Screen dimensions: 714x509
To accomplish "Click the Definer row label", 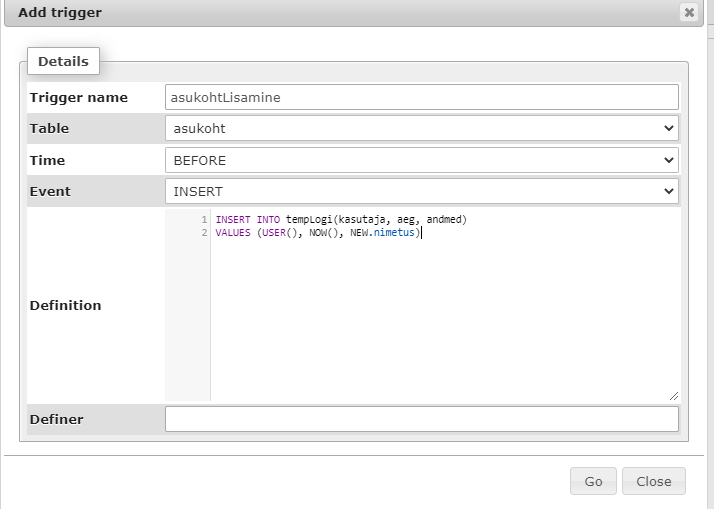I will pyautogui.click(x=57, y=419).
